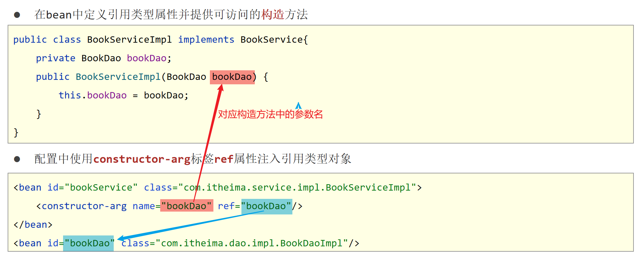Click this.bookDao in the assignment statement
This screenshot has width=644, height=259.
pyautogui.click(x=92, y=95)
